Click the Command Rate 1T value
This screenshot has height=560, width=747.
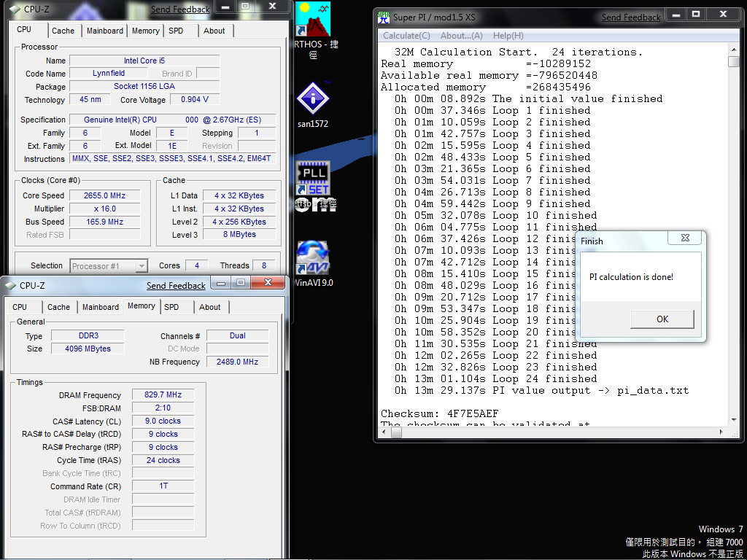(x=163, y=486)
